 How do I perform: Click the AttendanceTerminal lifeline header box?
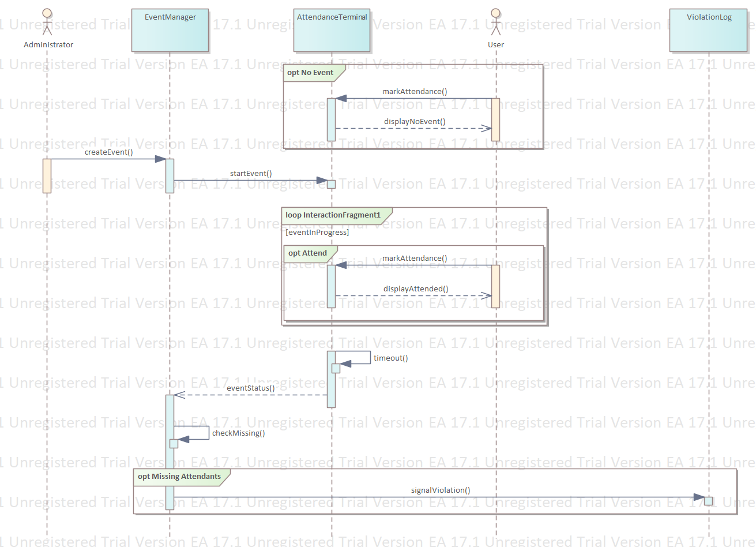332,31
